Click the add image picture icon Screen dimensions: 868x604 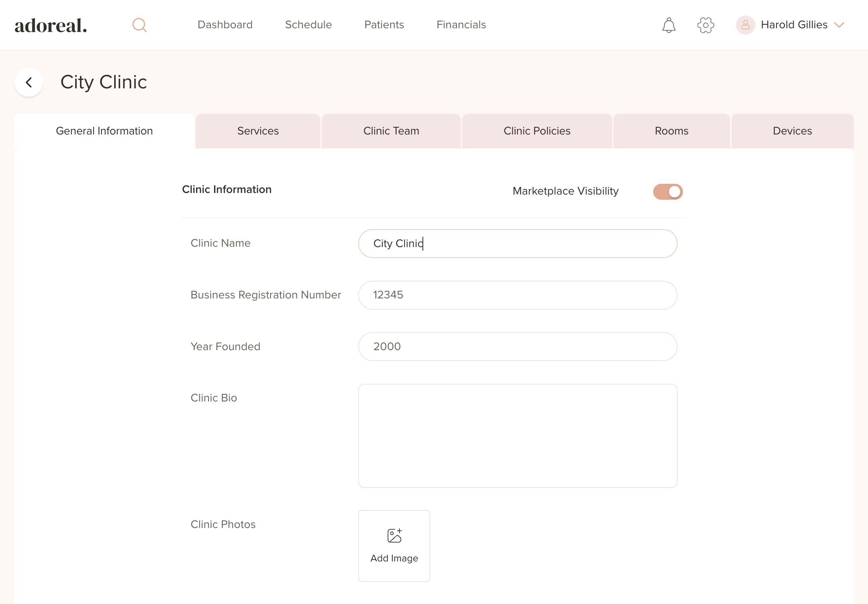[394, 536]
